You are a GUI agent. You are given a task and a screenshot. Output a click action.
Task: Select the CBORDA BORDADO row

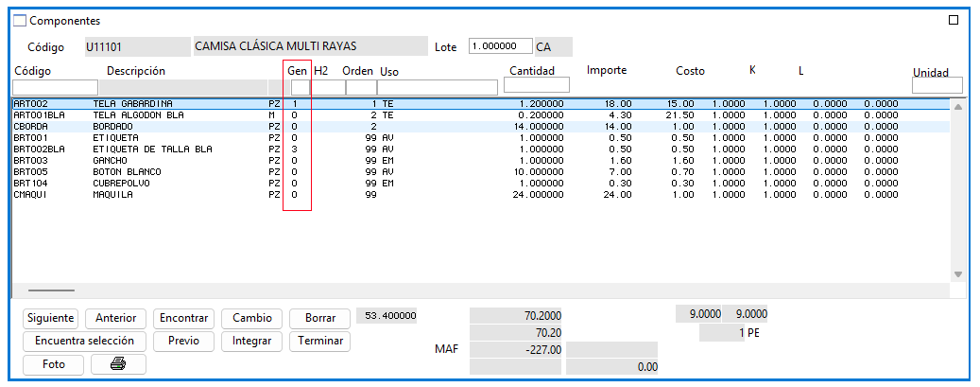pyautogui.click(x=480, y=127)
